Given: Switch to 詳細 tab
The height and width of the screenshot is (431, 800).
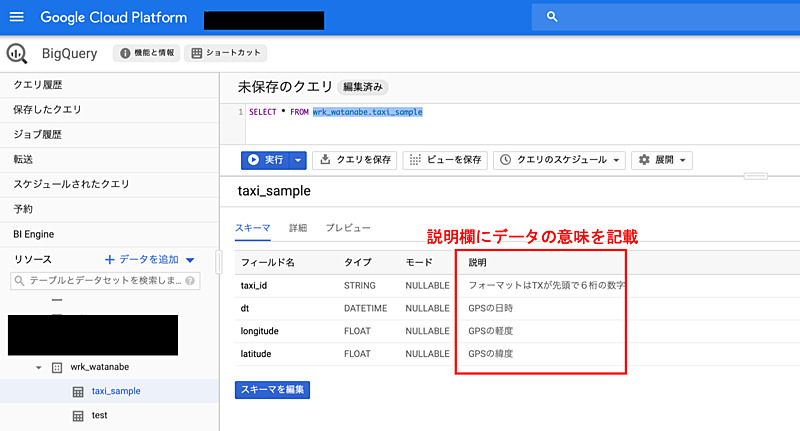Looking at the screenshot, I should point(298,228).
